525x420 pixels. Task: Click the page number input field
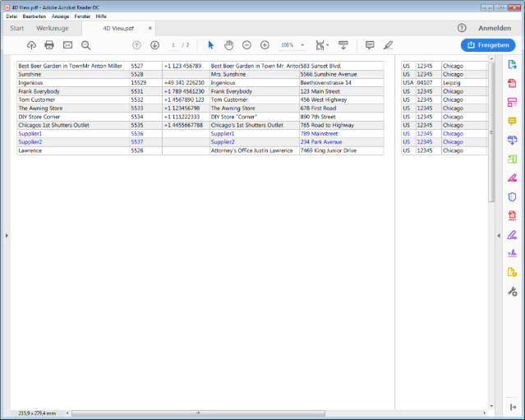pos(173,45)
